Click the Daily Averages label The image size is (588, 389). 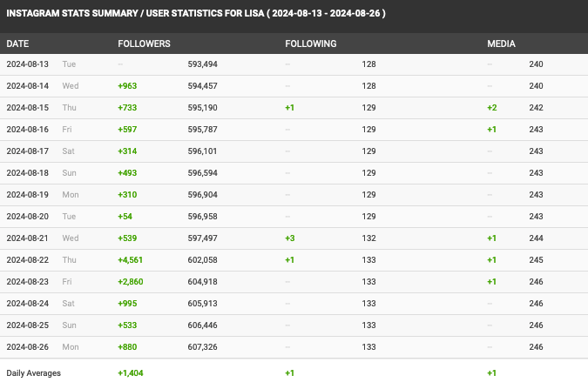34,373
